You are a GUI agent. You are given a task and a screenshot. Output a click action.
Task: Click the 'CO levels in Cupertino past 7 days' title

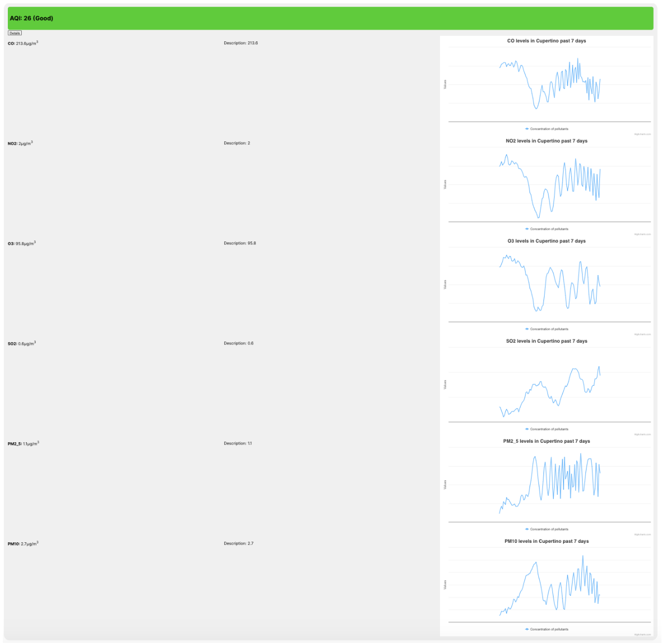pyautogui.click(x=546, y=41)
